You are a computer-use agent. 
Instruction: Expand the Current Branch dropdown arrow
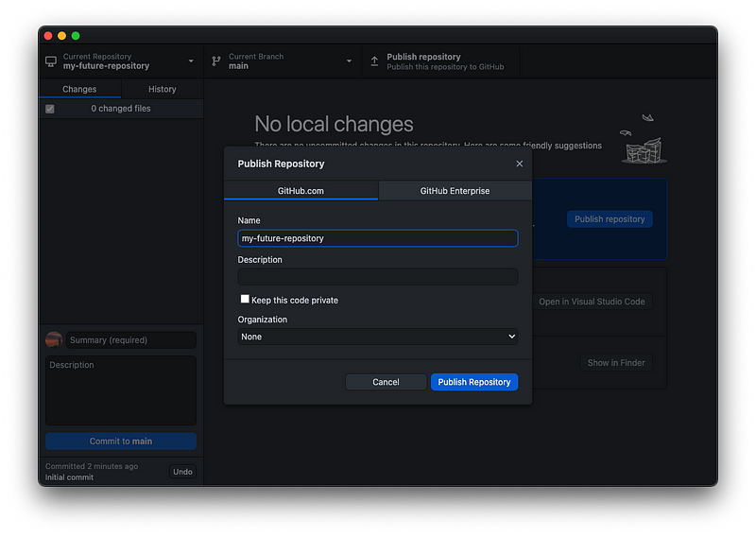tap(349, 61)
